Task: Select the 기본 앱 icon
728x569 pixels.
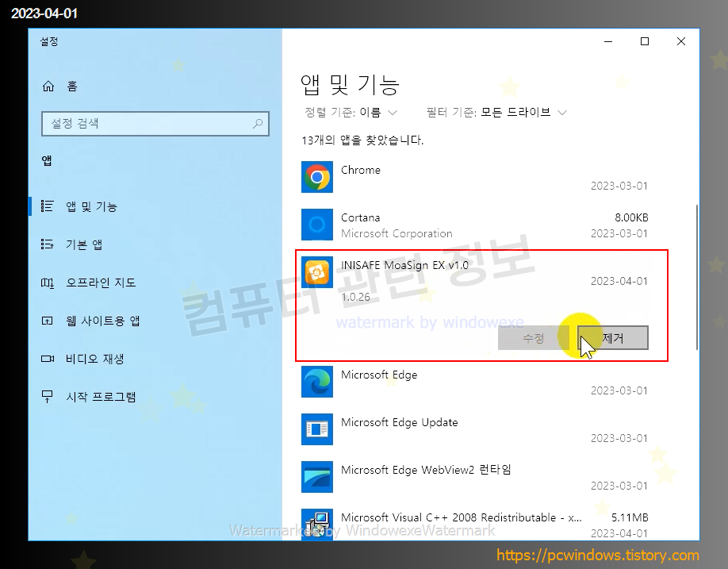Action: click(48, 244)
